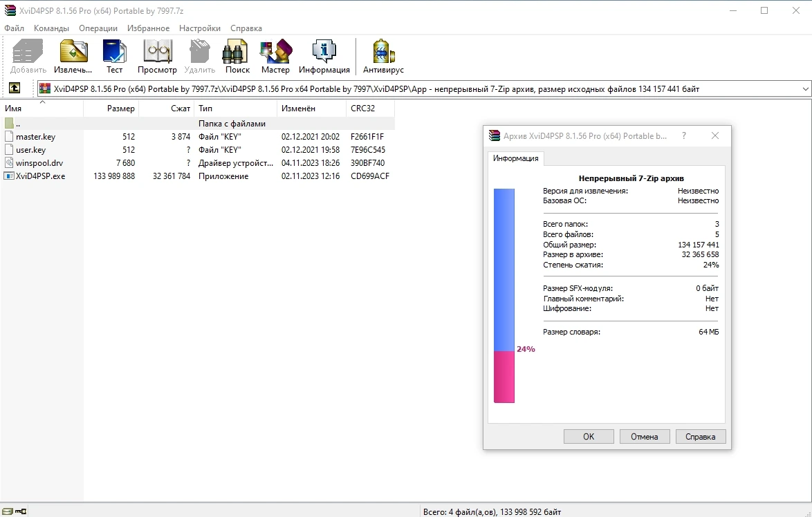The width and height of the screenshot is (812, 517).
Task: Click status bar total files text
Action: (x=492, y=512)
